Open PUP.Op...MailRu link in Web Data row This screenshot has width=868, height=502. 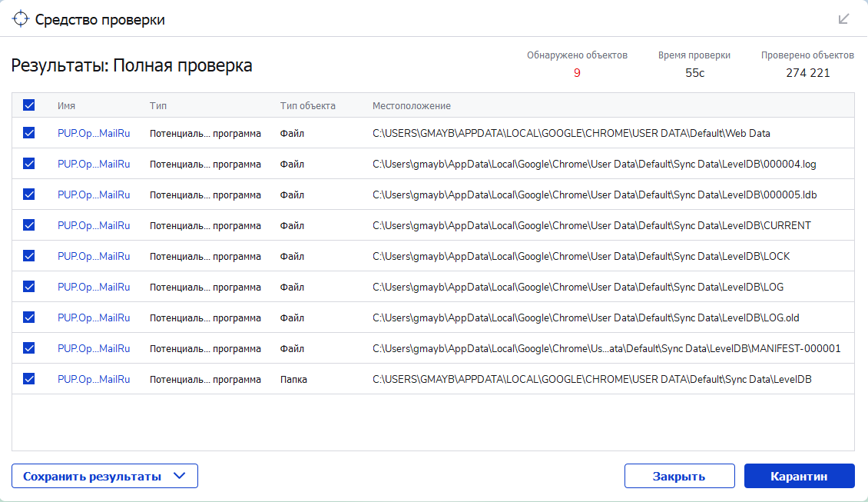[94, 134]
